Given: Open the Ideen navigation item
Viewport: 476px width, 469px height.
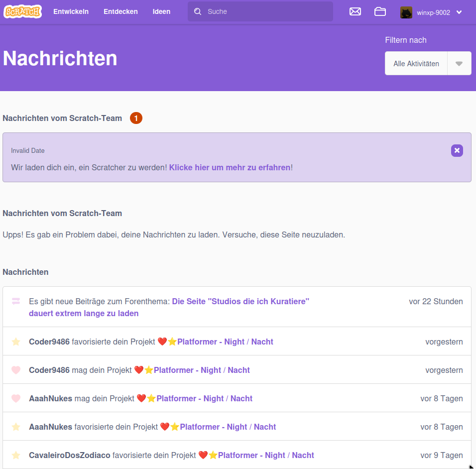Looking at the screenshot, I should tap(161, 11).
